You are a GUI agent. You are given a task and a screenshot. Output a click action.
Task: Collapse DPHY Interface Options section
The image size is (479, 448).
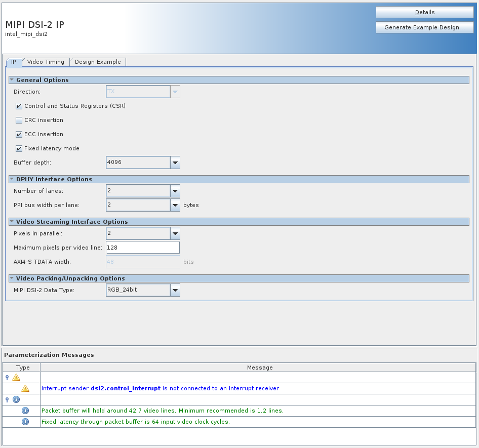pos(12,179)
